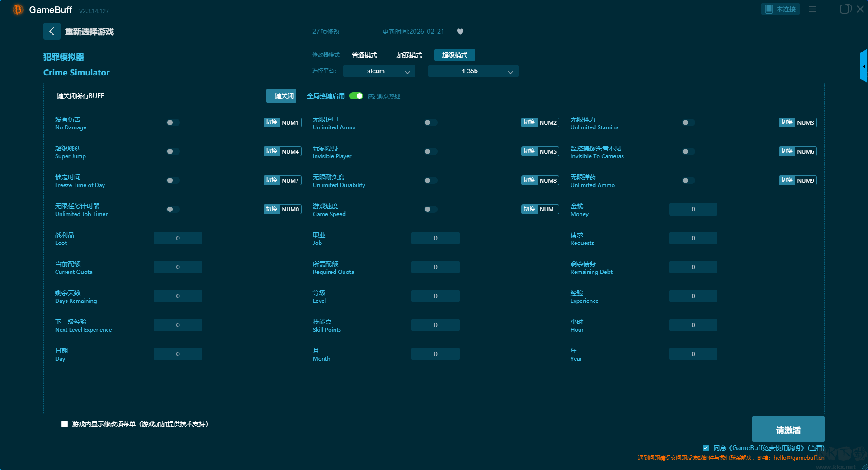Turn on the Unlimited Stamina toggle
The image size is (868, 470).
[688, 122]
